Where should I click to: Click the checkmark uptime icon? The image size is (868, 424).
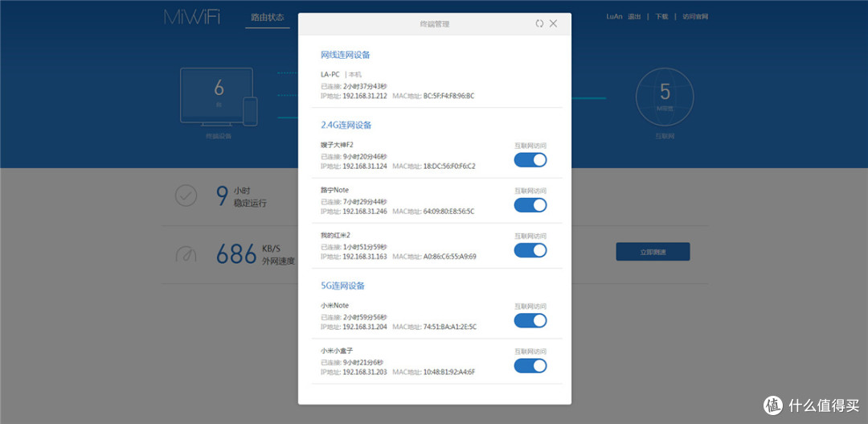tap(186, 196)
